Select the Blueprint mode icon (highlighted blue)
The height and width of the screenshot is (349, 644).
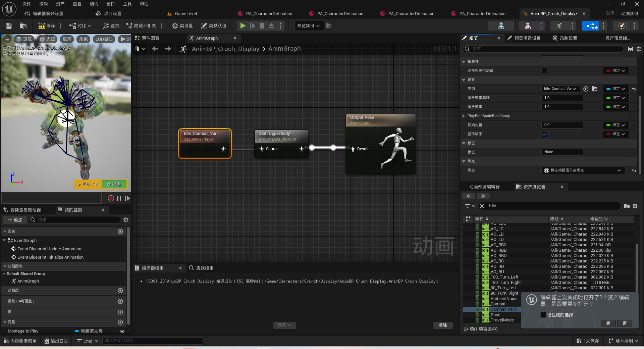point(590,26)
